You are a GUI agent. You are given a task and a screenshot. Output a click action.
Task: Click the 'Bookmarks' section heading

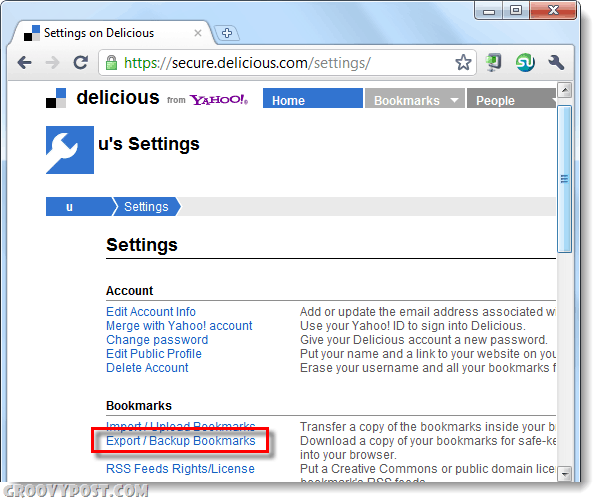click(139, 406)
